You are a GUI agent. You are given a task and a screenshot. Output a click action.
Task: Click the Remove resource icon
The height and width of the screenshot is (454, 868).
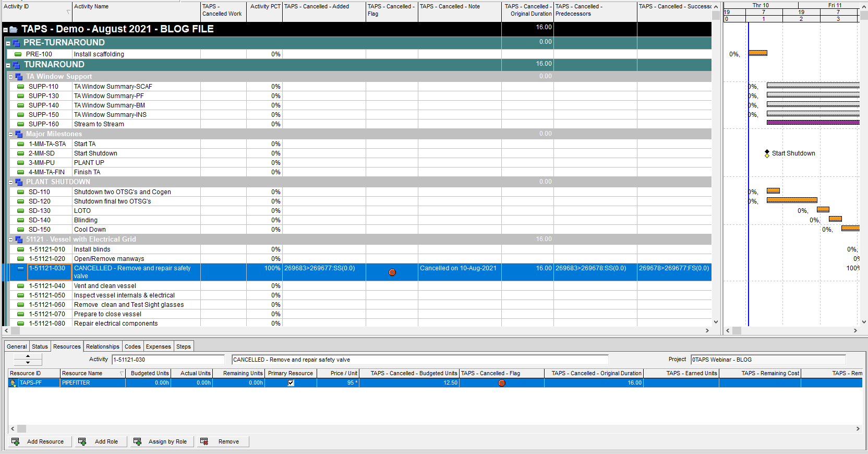coord(204,441)
